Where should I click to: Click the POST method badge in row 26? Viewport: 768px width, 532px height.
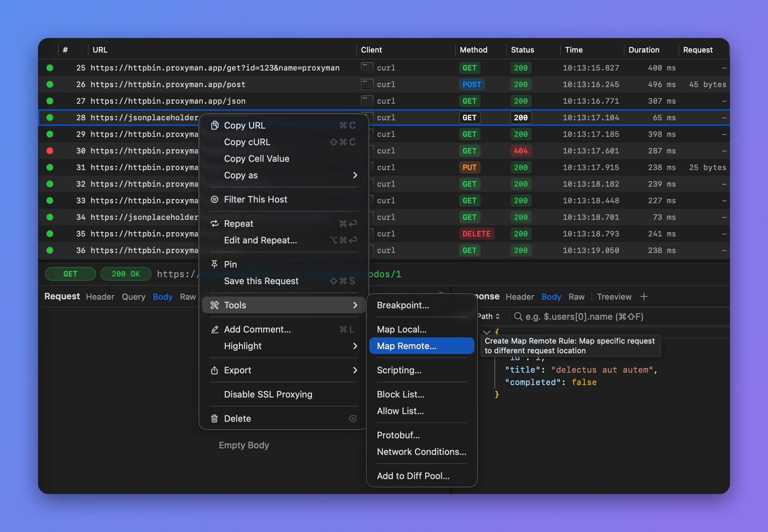[472, 84]
